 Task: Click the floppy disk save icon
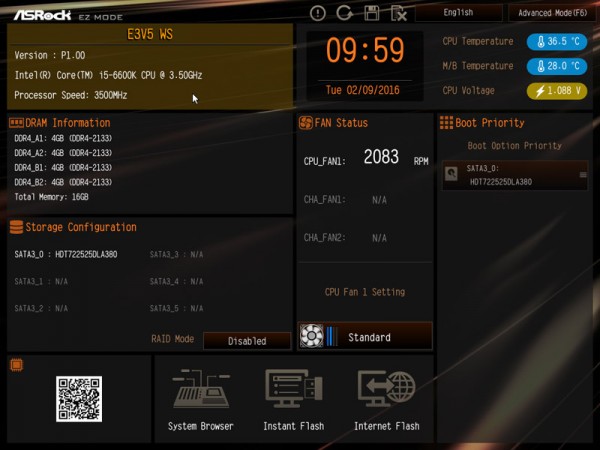coord(371,13)
